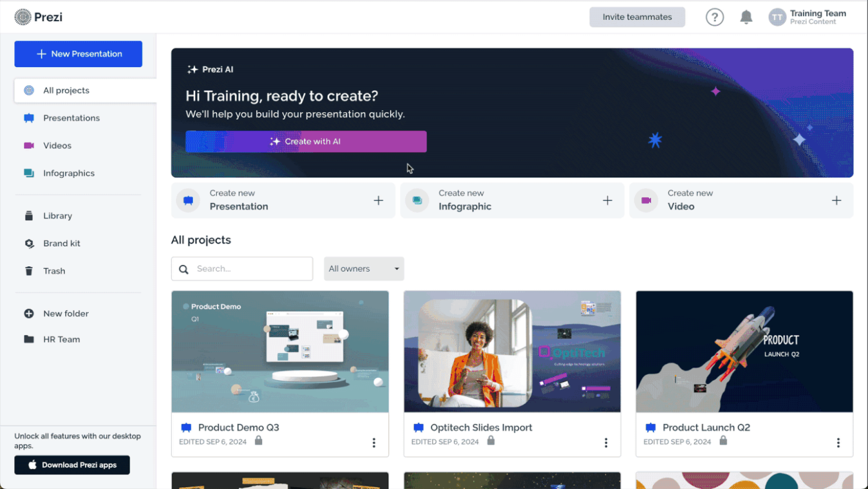Click the TT account avatar
Viewport: 868px width, 489px height.
(777, 17)
